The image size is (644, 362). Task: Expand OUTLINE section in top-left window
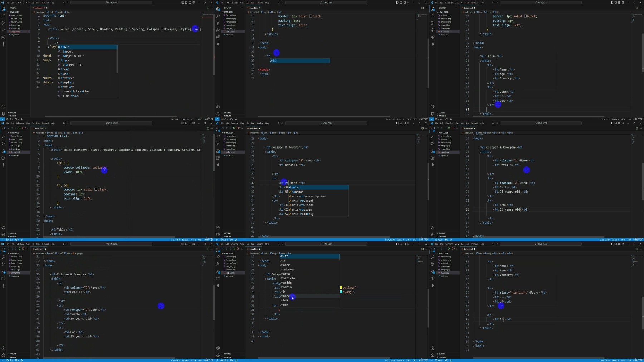13,112
